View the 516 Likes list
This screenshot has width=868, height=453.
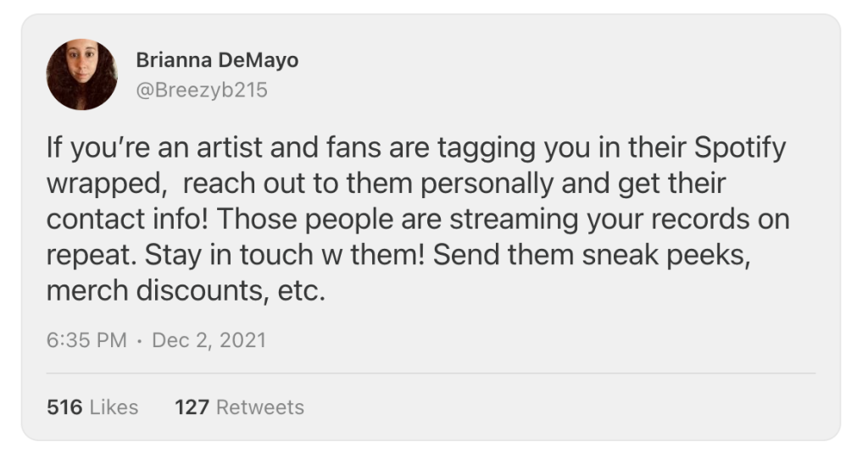[92, 407]
